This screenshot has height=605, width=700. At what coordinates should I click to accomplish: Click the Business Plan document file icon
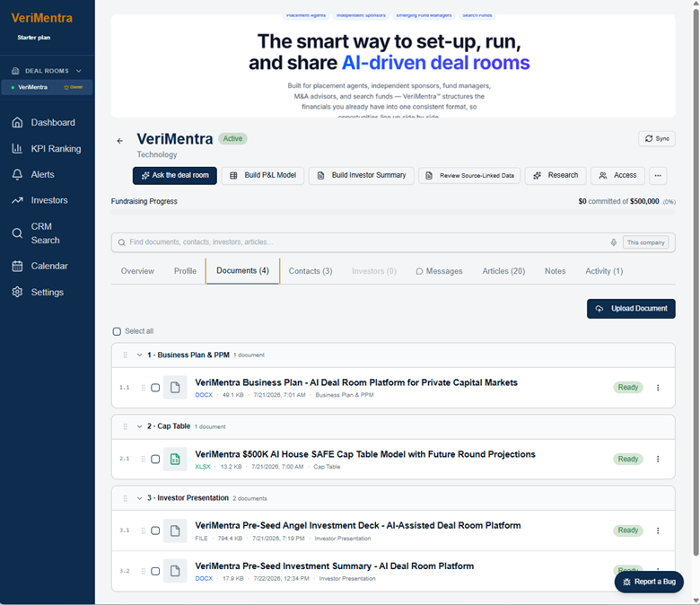175,388
